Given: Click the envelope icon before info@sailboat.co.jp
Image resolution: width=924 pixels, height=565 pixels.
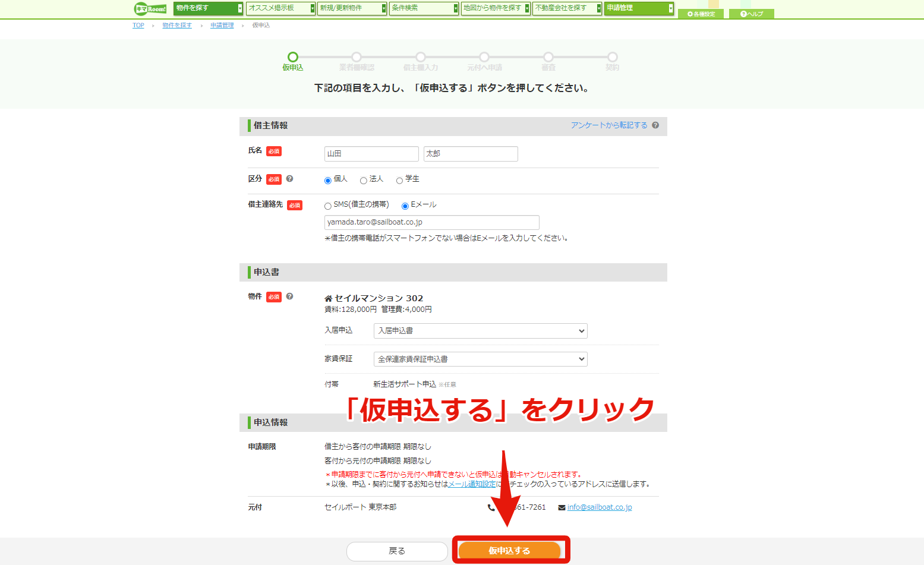Looking at the screenshot, I should 562,507.
